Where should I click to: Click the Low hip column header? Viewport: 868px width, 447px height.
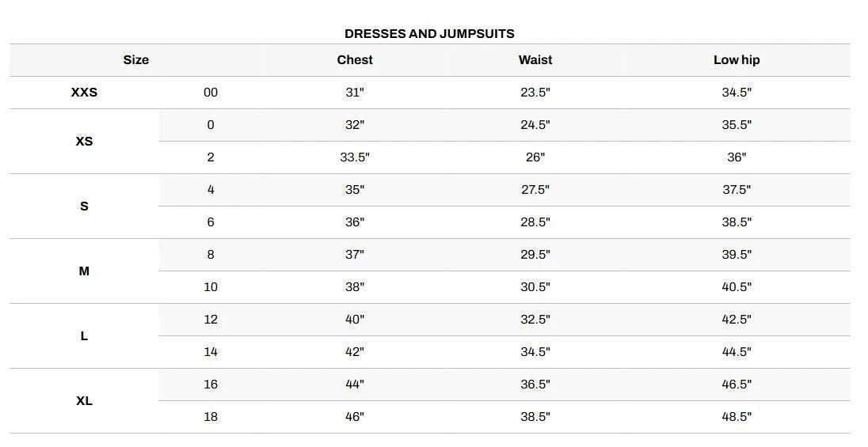click(737, 60)
